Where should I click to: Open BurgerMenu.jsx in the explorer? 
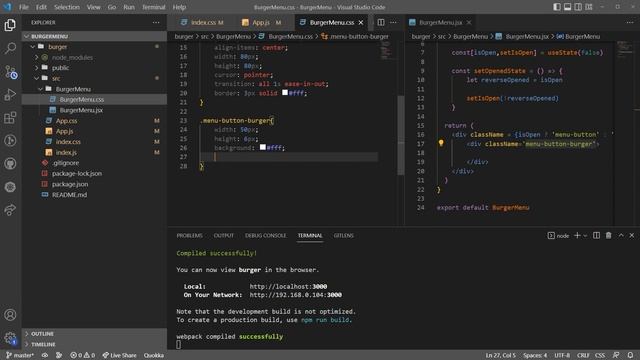81,110
